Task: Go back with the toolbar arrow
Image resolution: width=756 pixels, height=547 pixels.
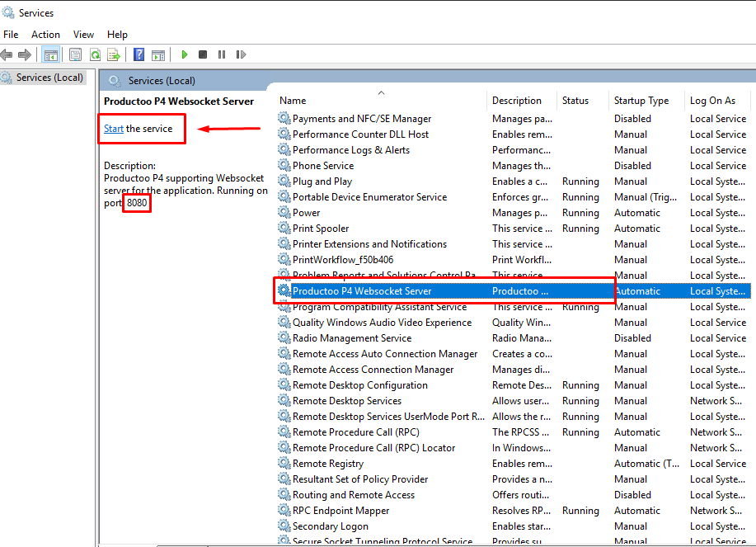Action: (x=7, y=54)
